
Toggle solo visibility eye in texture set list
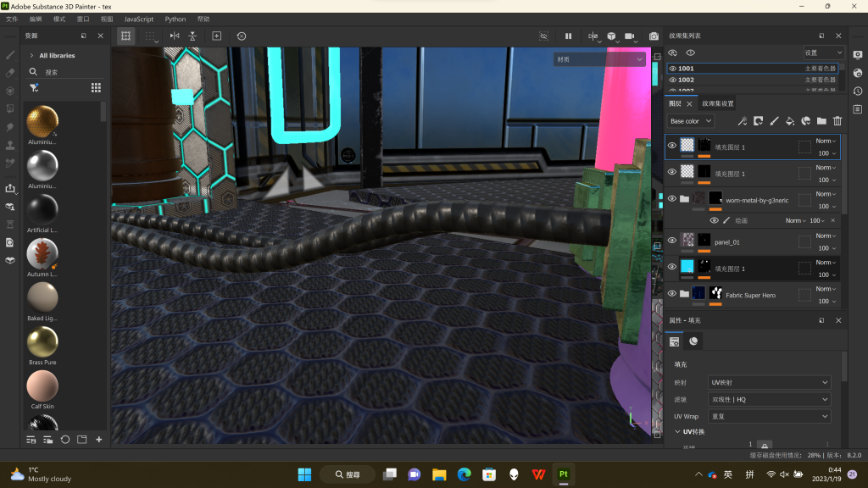[x=690, y=53]
